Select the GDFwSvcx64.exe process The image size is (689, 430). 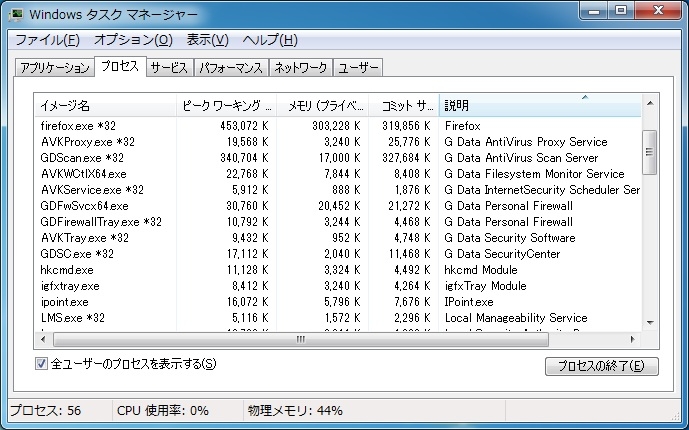(x=337, y=206)
